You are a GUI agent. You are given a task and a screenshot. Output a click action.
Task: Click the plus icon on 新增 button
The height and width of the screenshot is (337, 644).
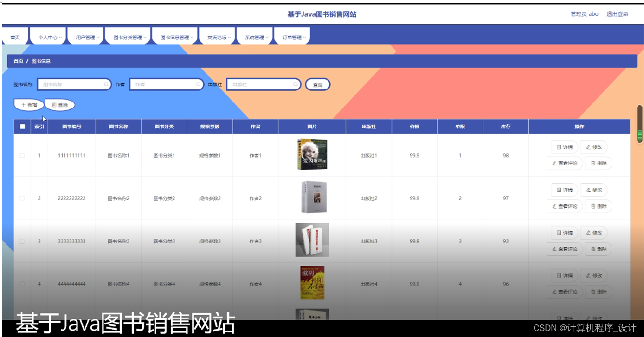click(23, 104)
